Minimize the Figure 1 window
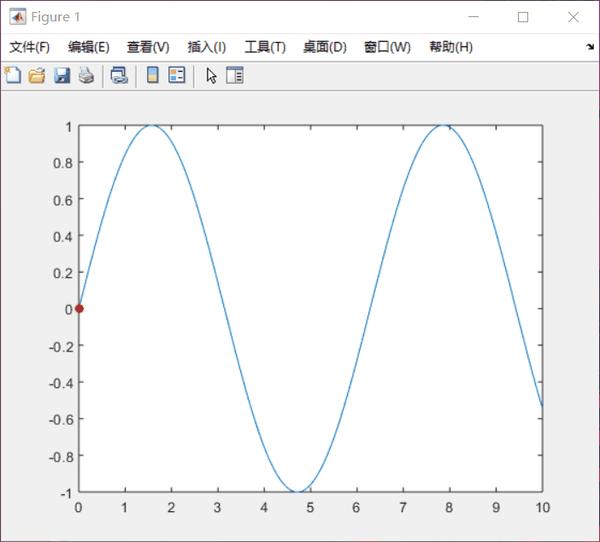 473,17
